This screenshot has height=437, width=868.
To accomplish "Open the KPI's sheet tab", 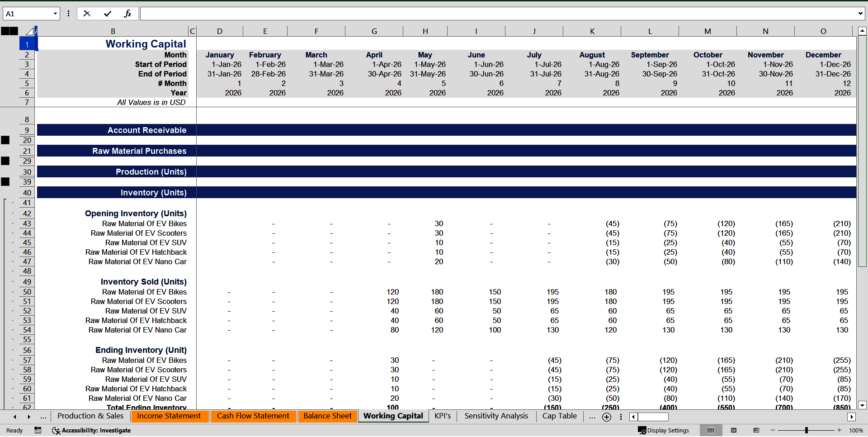I will pyautogui.click(x=443, y=416).
